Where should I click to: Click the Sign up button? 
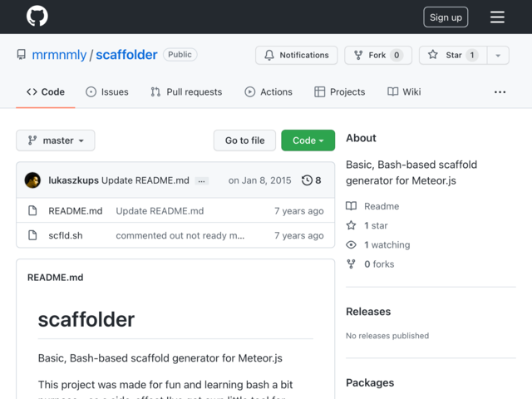point(446,17)
